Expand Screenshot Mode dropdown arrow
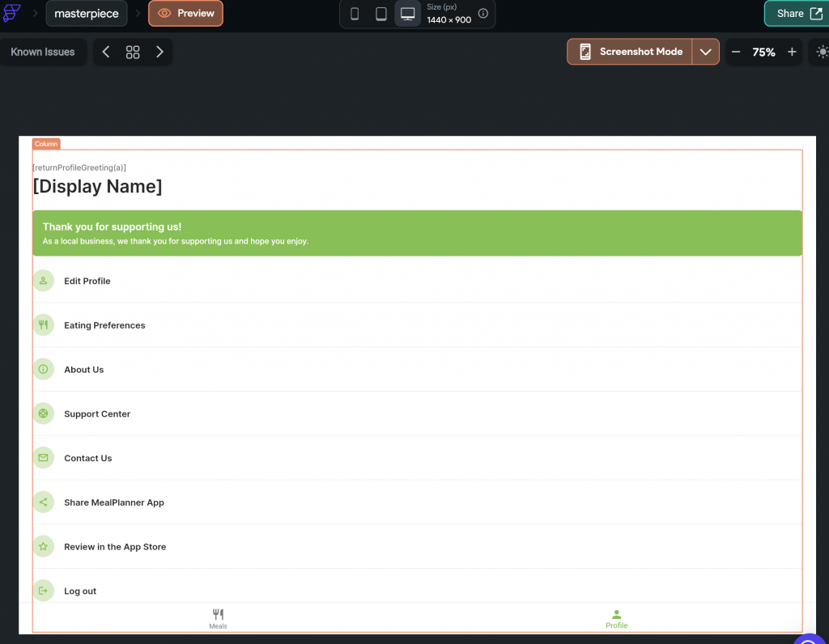Viewport: 829px width, 644px height. tap(706, 52)
